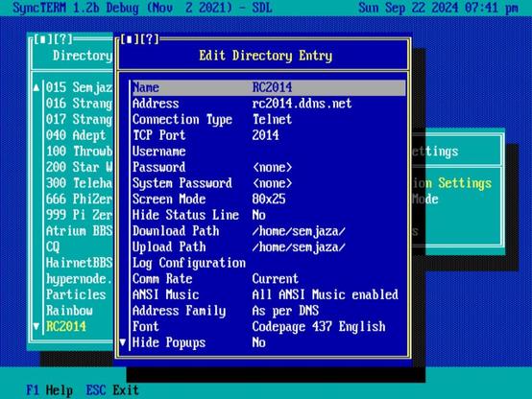Select directory entry Rainbow
Image resolution: width=532 pixels, height=399 pixels.
pos(69,311)
